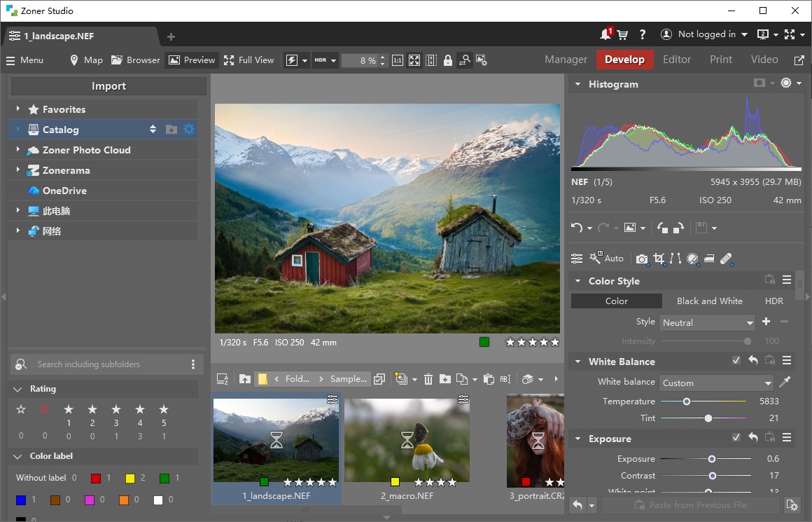Select the Crop tool icon
Image resolution: width=812 pixels, height=522 pixels.
click(x=659, y=259)
